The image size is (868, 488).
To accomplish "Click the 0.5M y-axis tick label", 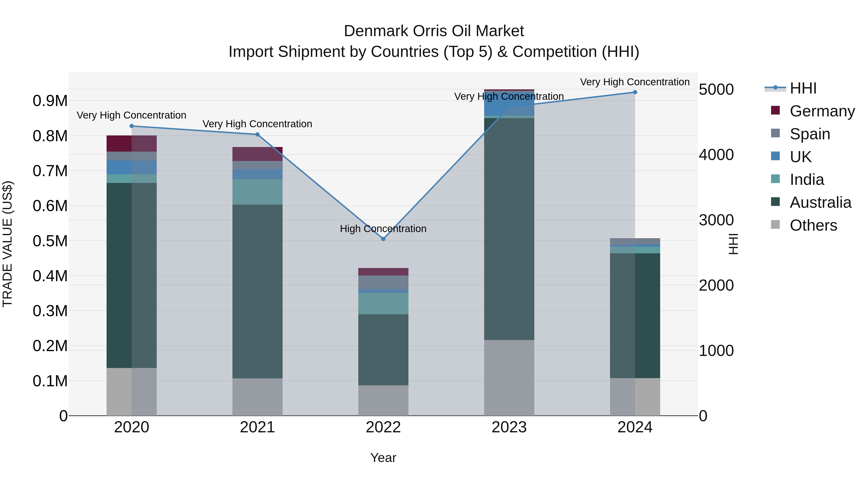I will tap(50, 241).
